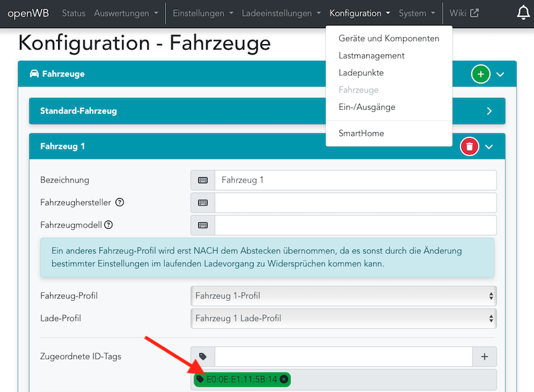Click the red trash icon for Fahrzeug 1
Image resolution: width=534 pixels, height=392 pixels.
[x=470, y=147]
